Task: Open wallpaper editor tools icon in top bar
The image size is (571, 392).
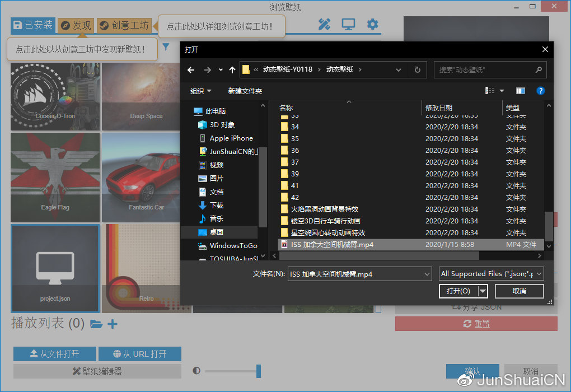Action: coord(324,25)
